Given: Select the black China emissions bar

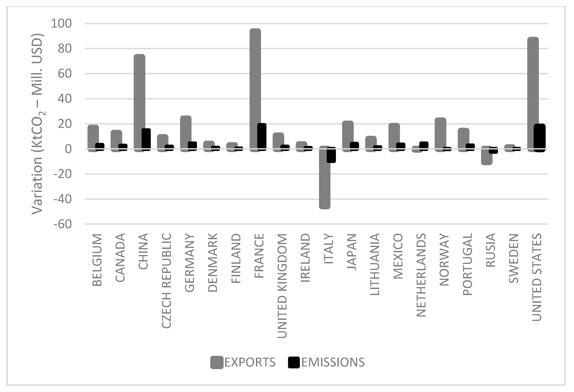Looking at the screenshot, I should click(146, 140).
